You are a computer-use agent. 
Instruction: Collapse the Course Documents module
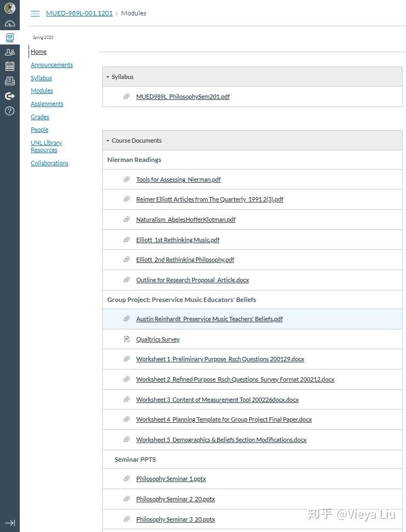coord(108,141)
